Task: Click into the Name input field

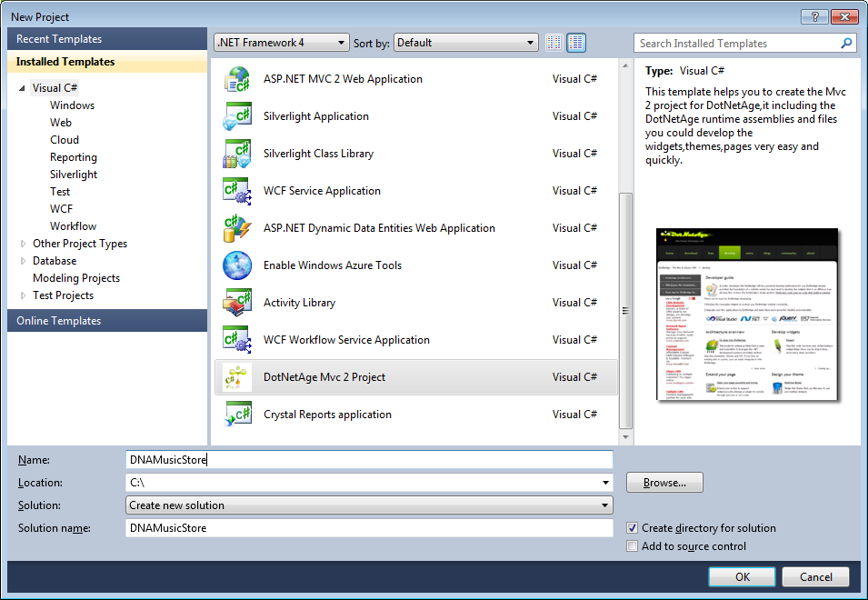Action: [369, 460]
